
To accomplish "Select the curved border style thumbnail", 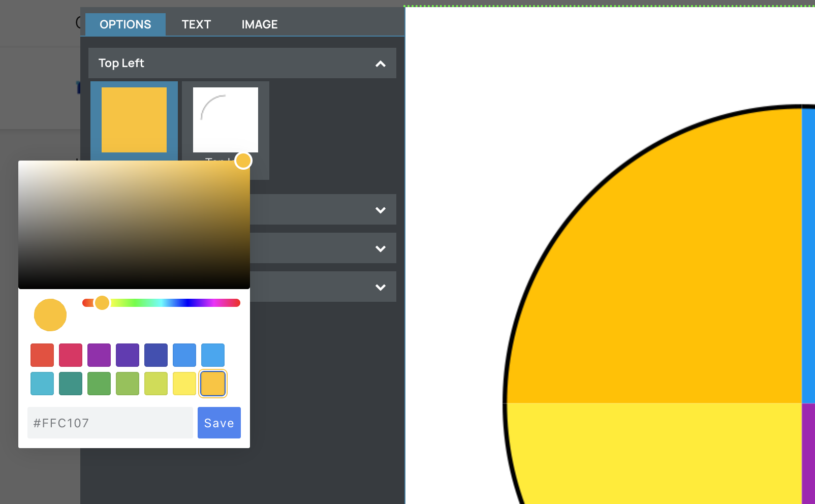I will click(226, 120).
